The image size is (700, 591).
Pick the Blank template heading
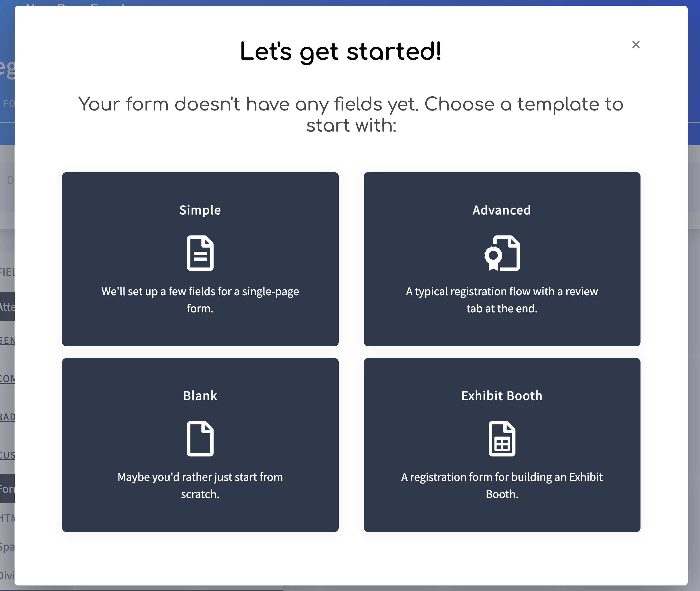tap(200, 396)
